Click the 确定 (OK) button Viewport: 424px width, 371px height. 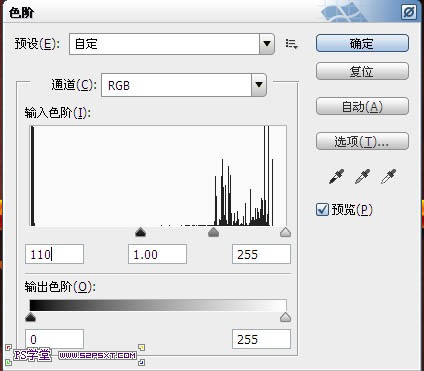point(362,43)
